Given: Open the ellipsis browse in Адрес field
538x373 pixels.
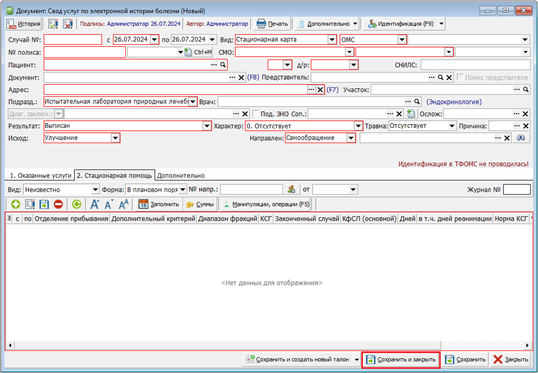Looking at the screenshot, I should 311,90.
